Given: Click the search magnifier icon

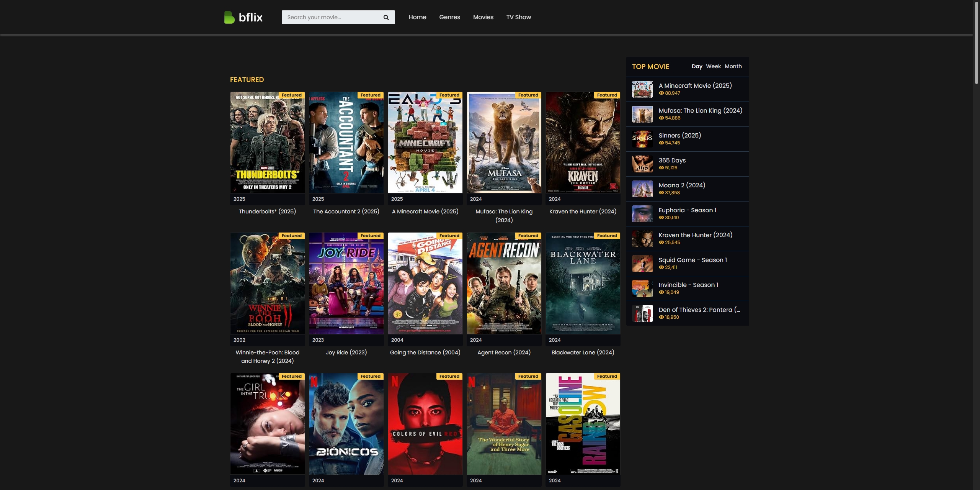Looking at the screenshot, I should point(386,17).
